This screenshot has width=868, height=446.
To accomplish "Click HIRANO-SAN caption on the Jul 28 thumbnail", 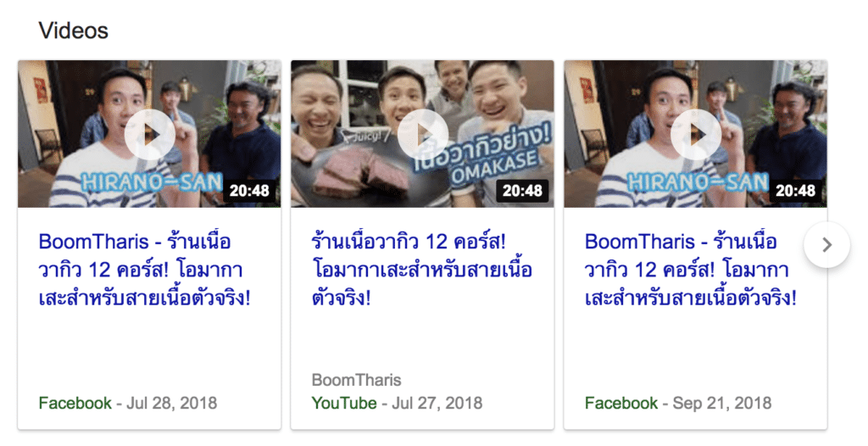I will [151, 181].
